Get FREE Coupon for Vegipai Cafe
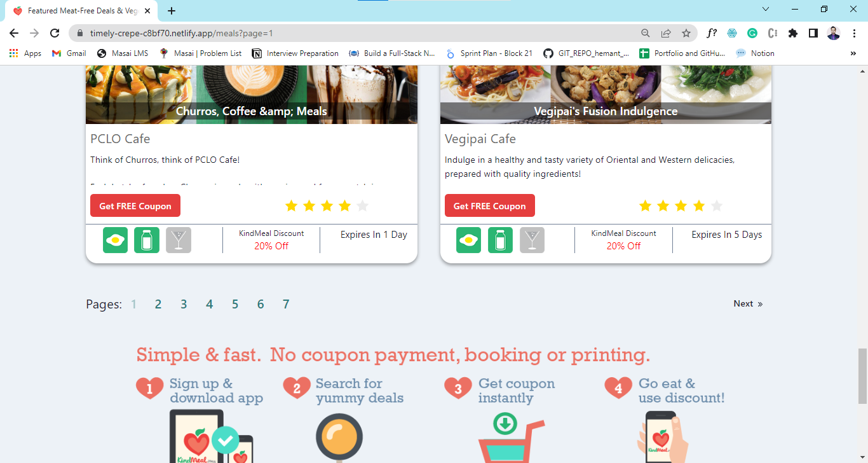 point(490,205)
